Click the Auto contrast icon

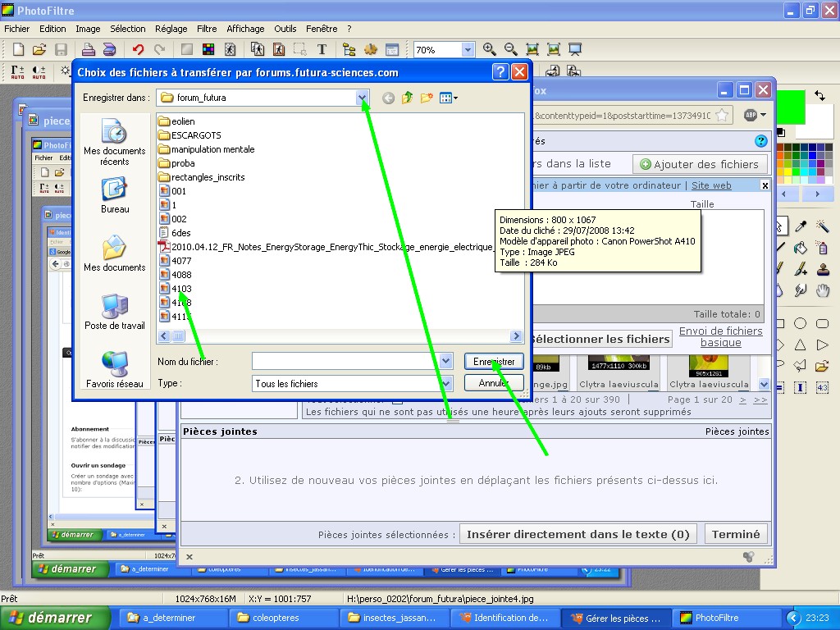(39, 71)
